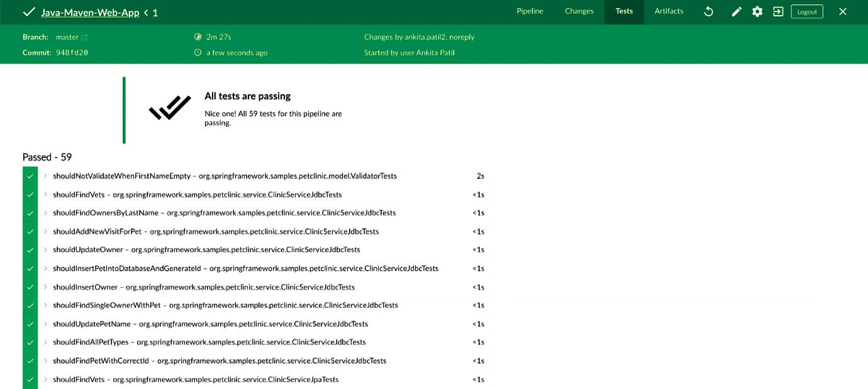This screenshot has height=389, width=868.
Task: Expand the shouldInsertPetIntoDatabaseAndGenerateId test
Action: [46, 268]
